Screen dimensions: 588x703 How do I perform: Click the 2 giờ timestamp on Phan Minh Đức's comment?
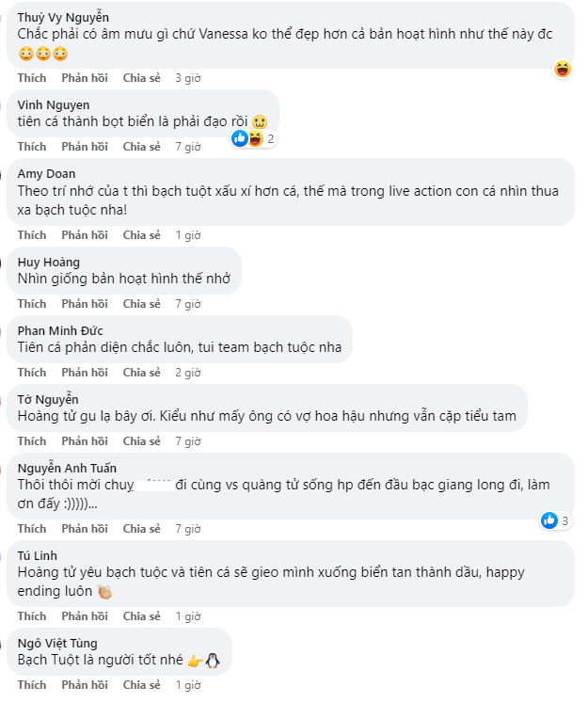coord(188,373)
